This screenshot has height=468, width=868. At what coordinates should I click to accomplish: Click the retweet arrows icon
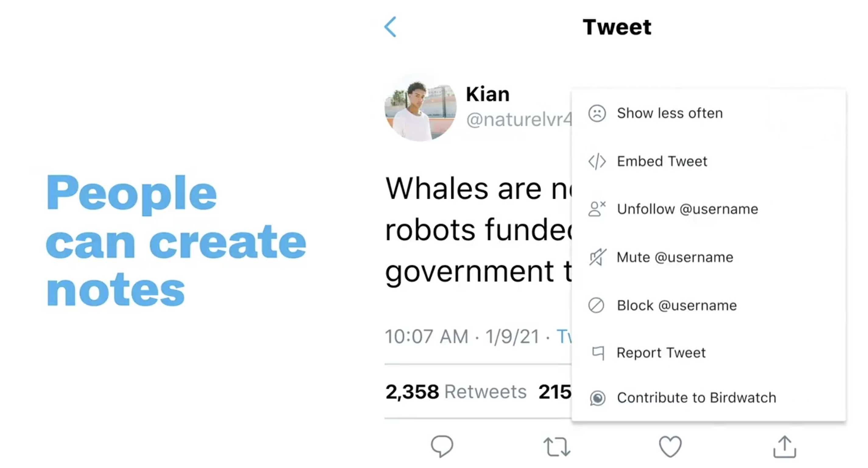tap(557, 447)
